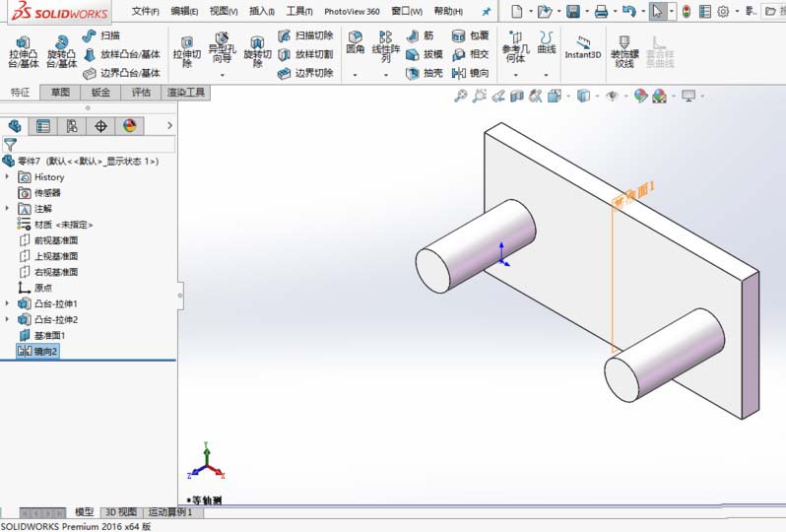Open the Curves (曲线) tool
The image size is (786, 532).
547,42
